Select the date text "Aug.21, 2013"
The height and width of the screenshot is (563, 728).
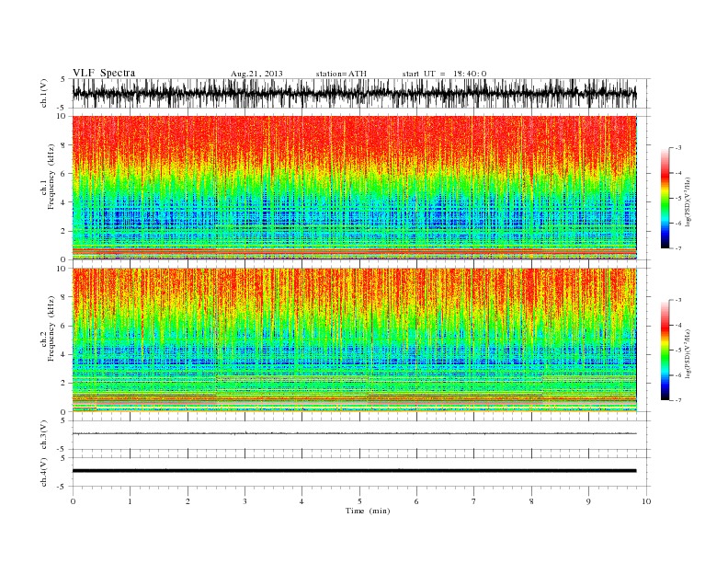(x=256, y=74)
